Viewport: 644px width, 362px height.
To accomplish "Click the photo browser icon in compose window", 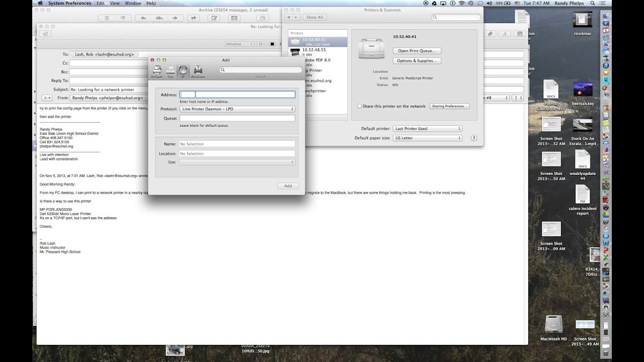I will [520, 34].
